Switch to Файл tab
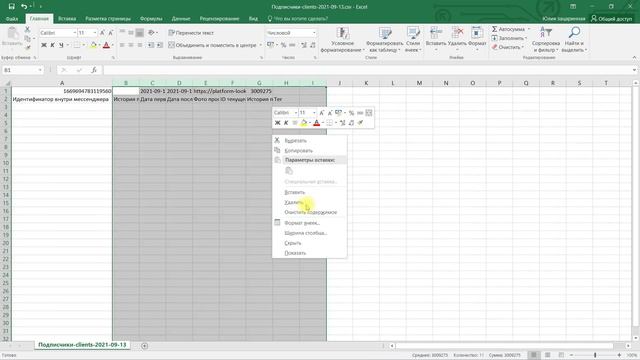This screenshot has height=360, width=640. (x=12, y=18)
